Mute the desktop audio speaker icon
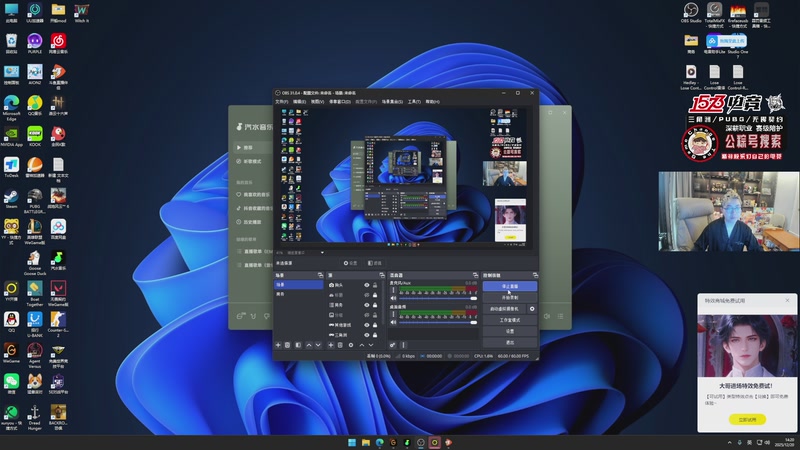The width and height of the screenshot is (800, 450). (x=393, y=322)
